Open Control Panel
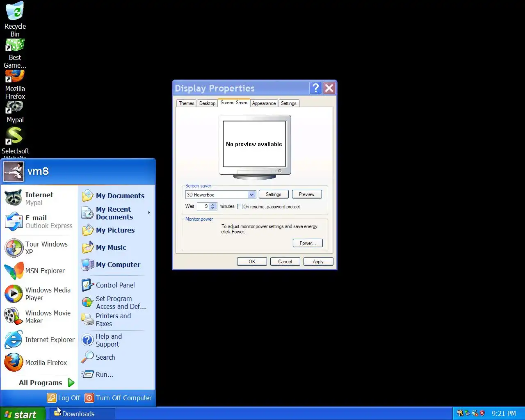Viewport: 525px width, 420px height. (116, 285)
